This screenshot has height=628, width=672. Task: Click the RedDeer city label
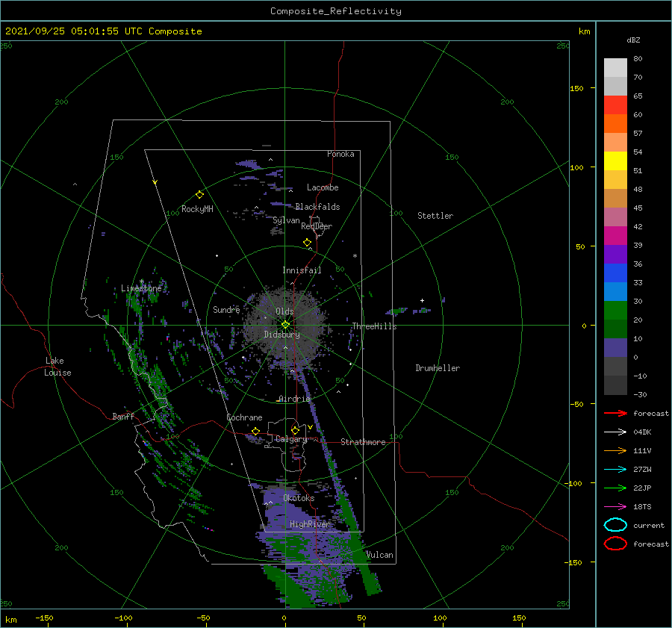[x=317, y=226]
